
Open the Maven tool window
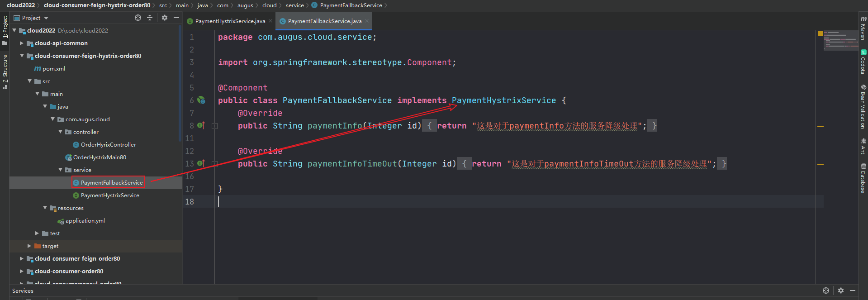[863, 28]
